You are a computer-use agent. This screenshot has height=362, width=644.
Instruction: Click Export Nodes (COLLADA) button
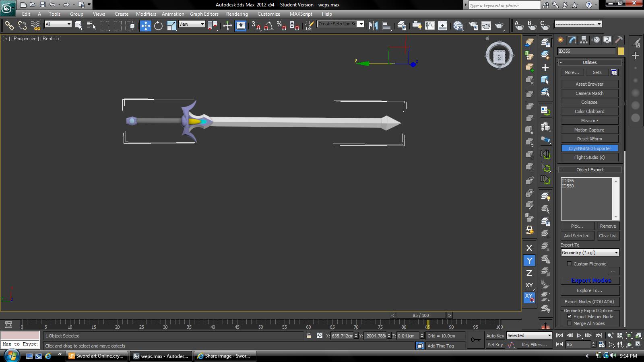(589, 302)
